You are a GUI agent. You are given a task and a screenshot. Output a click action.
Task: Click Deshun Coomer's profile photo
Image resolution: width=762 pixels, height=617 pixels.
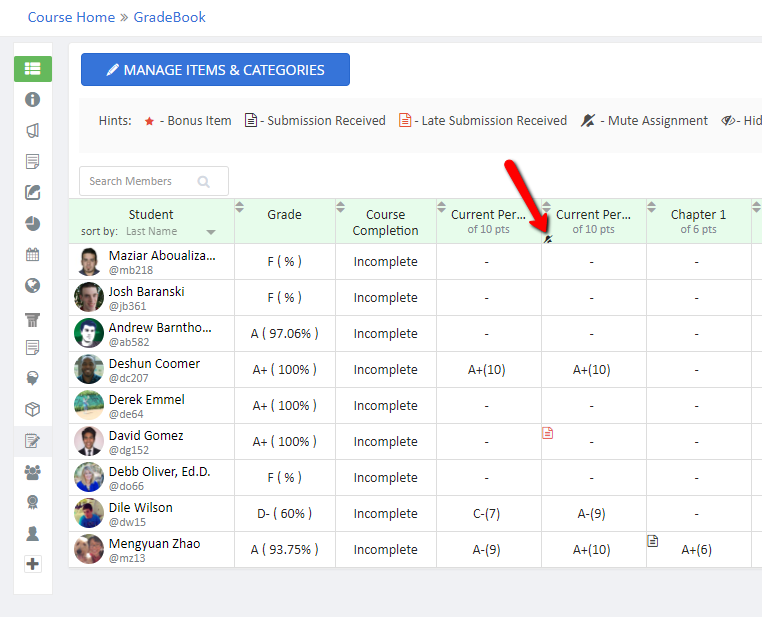(89, 369)
